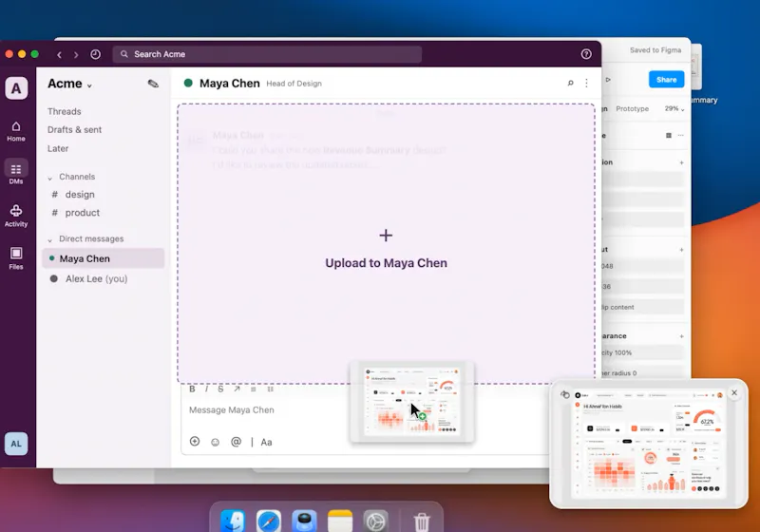Select Maya Chen direct message
The width and height of the screenshot is (760, 532).
point(104,258)
